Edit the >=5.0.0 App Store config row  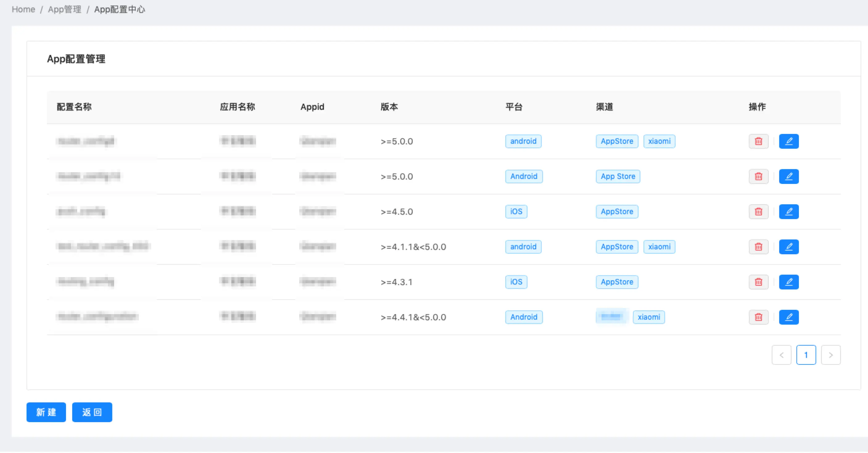coord(788,177)
